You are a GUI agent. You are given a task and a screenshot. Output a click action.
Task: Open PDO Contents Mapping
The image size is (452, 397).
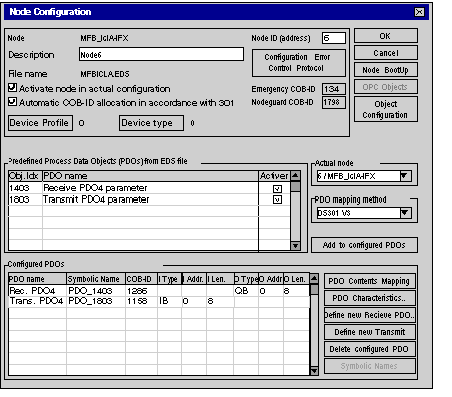[370, 281]
